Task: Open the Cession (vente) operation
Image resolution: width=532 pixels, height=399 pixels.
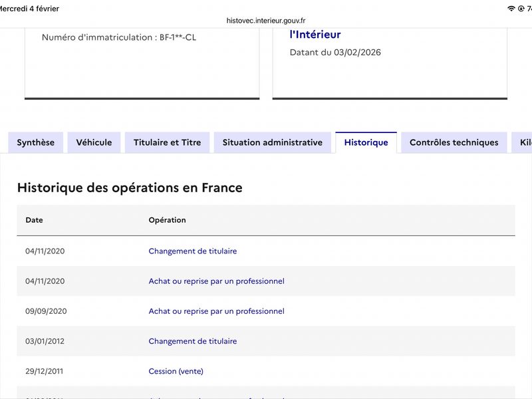Action: coord(176,371)
